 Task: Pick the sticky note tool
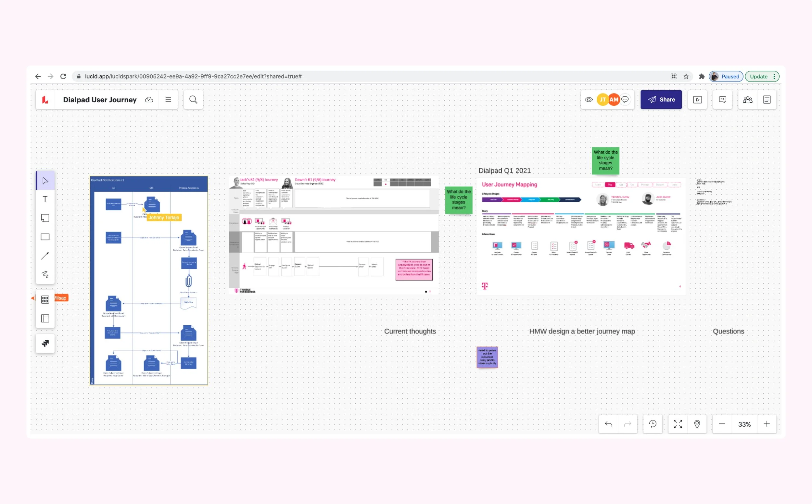tap(45, 218)
